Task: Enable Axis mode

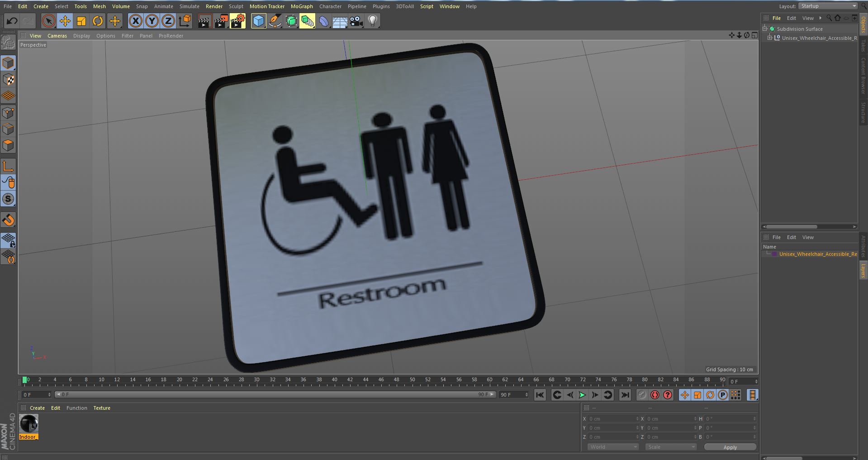Action: click(8, 166)
